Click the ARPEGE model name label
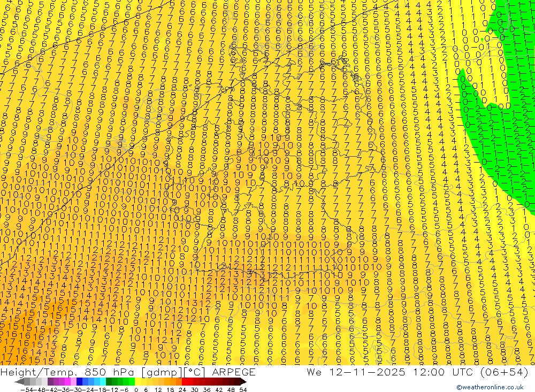 (233, 372)
